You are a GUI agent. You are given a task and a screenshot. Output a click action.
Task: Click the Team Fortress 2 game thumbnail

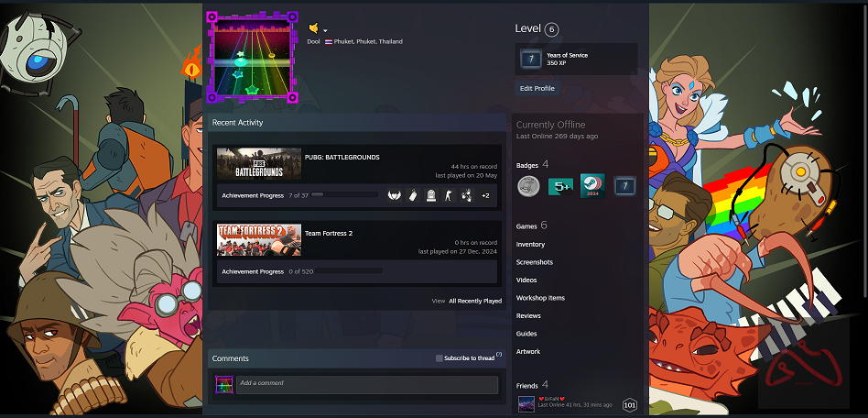pyautogui.click(x=259, y=240)
